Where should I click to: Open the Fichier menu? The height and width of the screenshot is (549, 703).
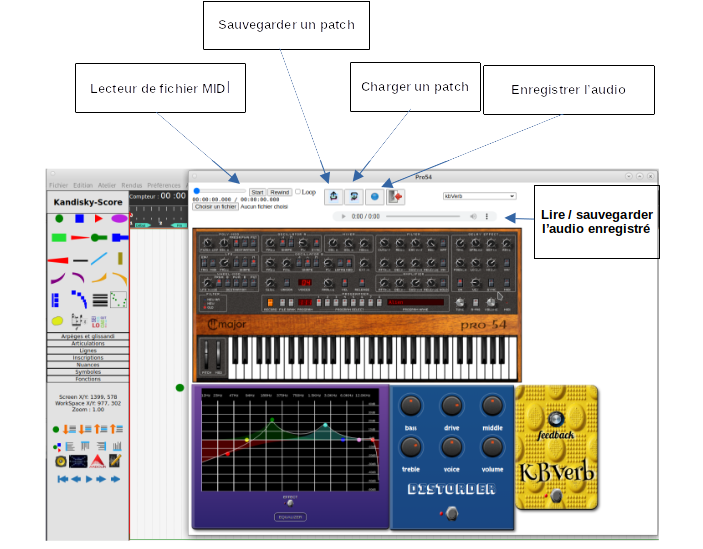point(58,185)
